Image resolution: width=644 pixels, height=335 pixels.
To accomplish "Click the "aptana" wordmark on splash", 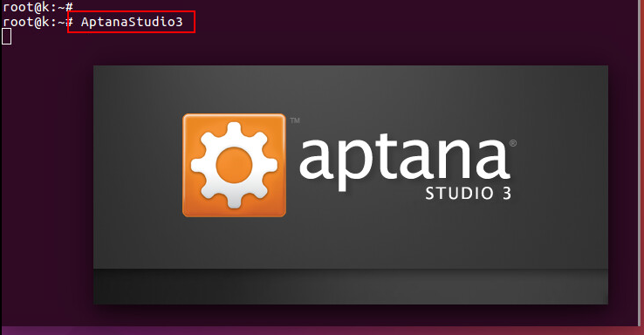I will pos(405,162).
